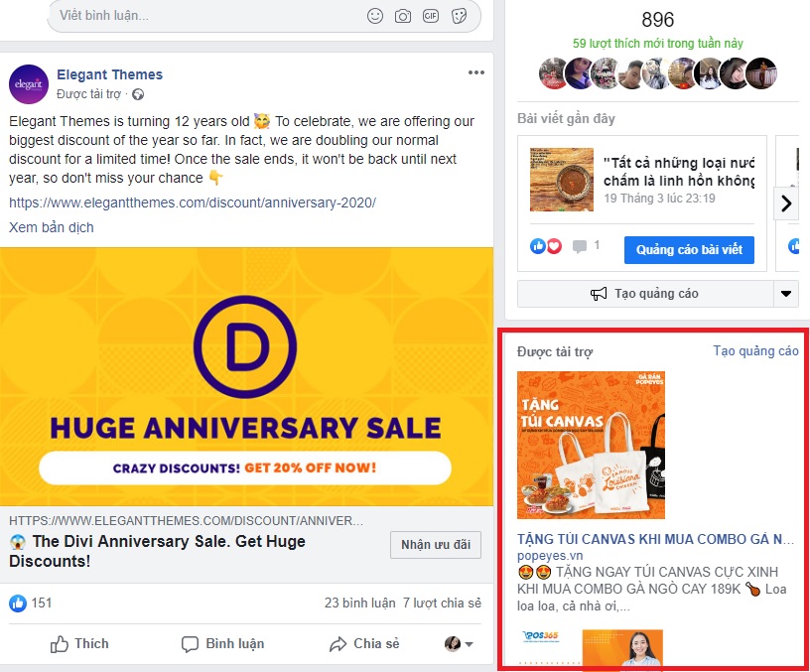The image size is (810, 672).
Task: Open the popeyes.vn link
Action: (550, 556)
